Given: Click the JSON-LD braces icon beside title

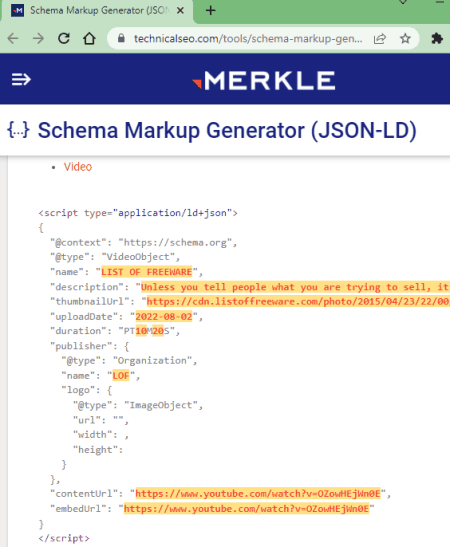Looking at the screenshot, I should click(18, 130).
